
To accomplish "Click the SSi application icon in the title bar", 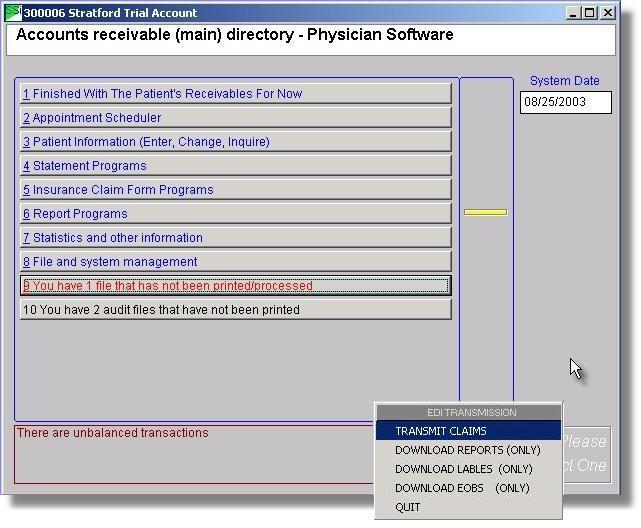I will click(x=13, y=12).
